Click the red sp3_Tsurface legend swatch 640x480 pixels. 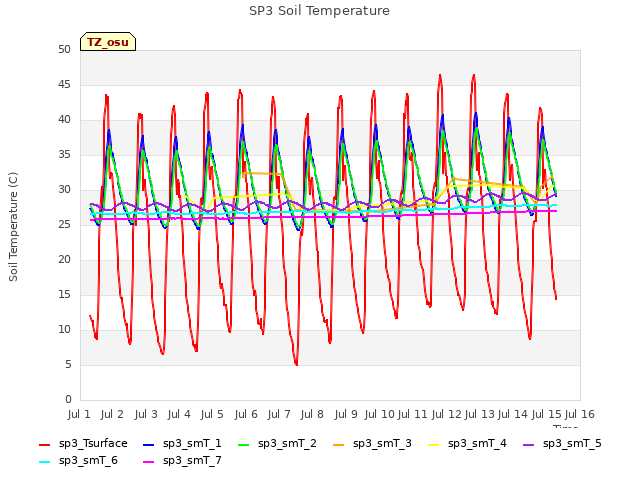[44, 444]
